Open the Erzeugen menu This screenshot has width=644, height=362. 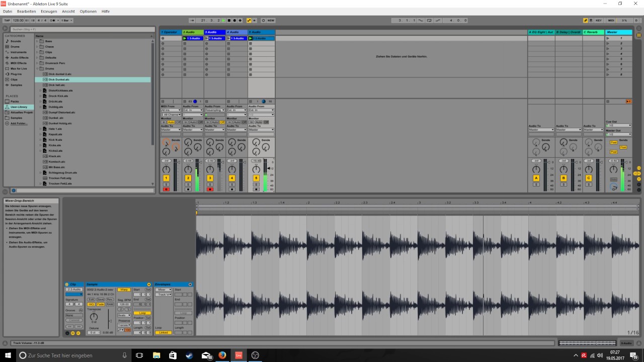coord(49,11)
